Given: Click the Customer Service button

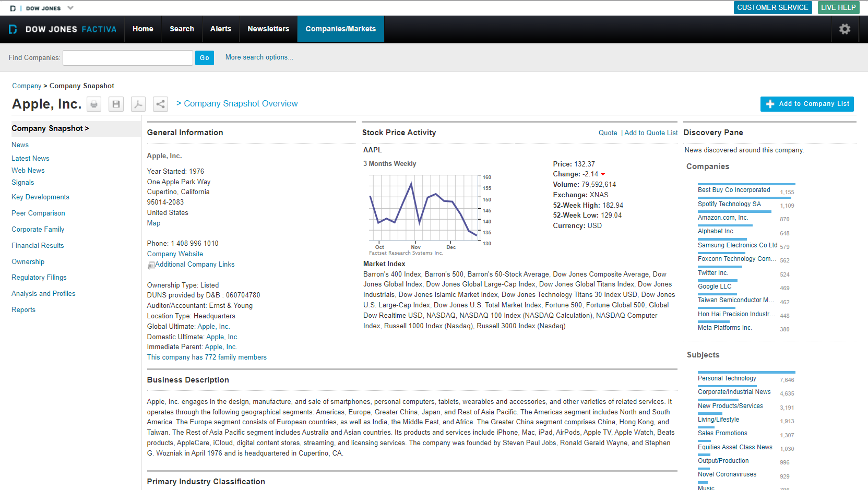Looking at the screenshot, I should (772, 7).
